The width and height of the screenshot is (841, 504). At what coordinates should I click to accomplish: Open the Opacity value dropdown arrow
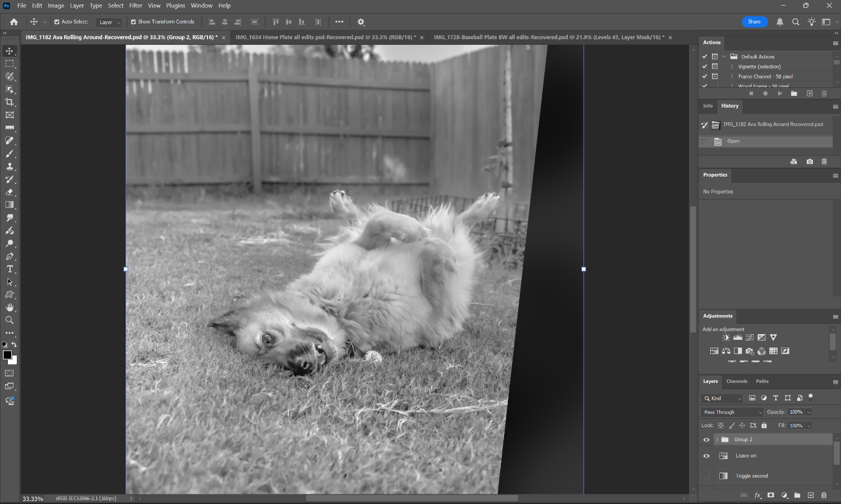(809, 412)
